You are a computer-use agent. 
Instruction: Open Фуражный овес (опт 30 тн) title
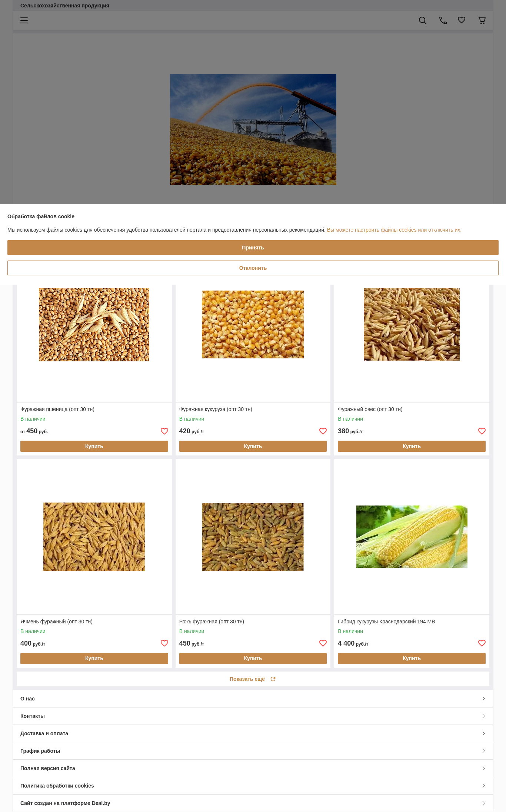point(370,409)
